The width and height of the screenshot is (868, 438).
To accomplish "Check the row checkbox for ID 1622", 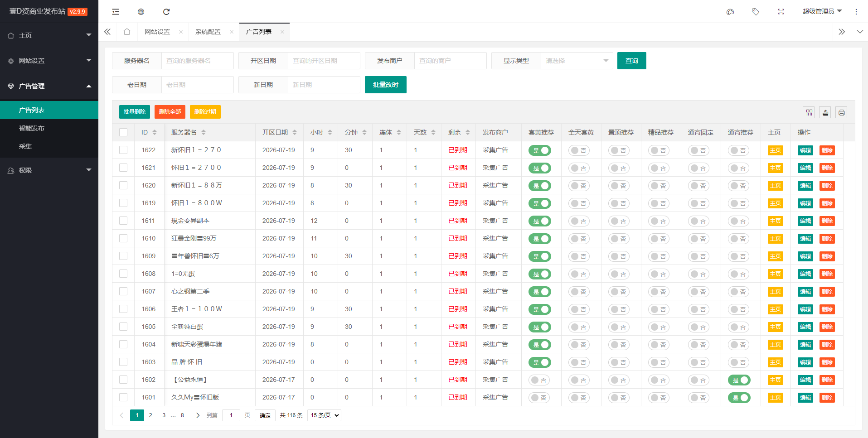I will coord(123,150).
